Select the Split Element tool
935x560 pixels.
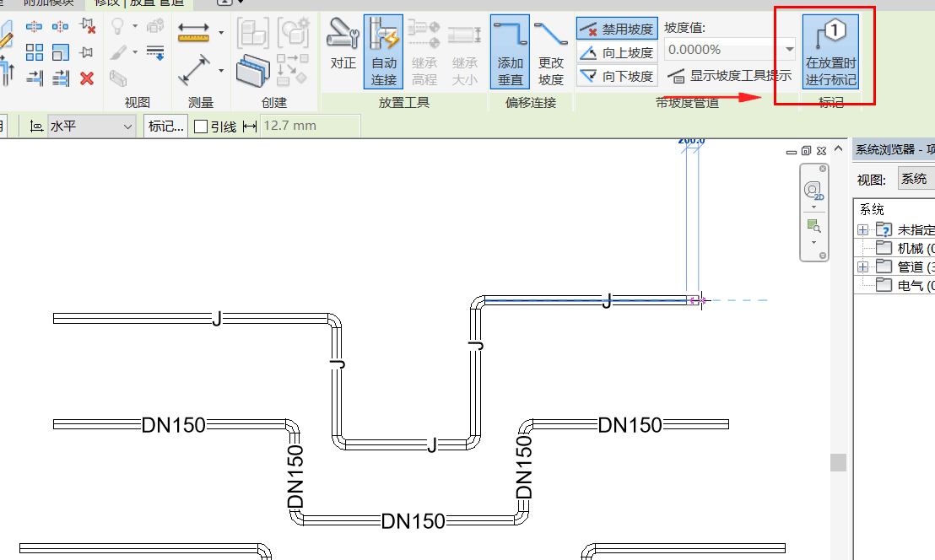point(34,26)
